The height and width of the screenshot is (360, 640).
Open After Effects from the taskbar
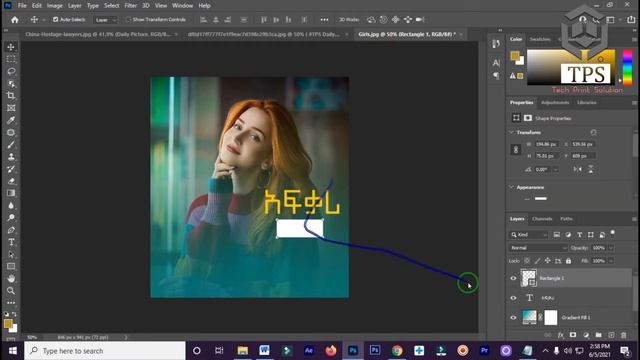click(309, 351)
